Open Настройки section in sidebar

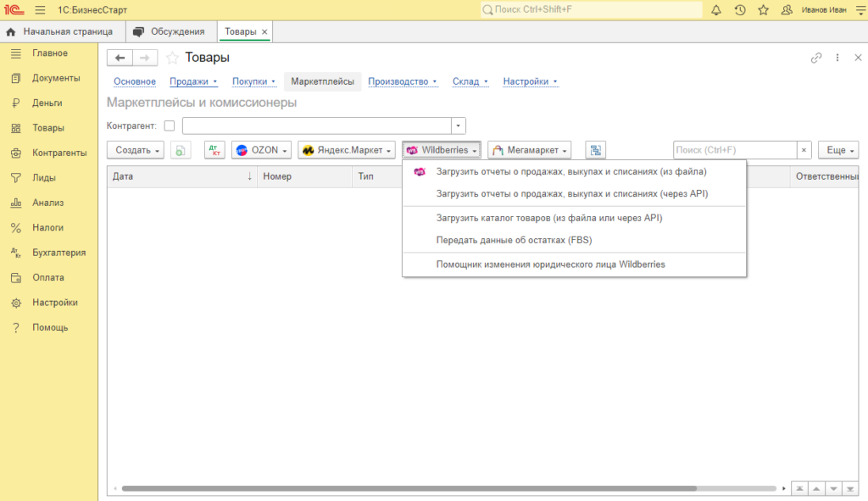(x=54, y=303)
